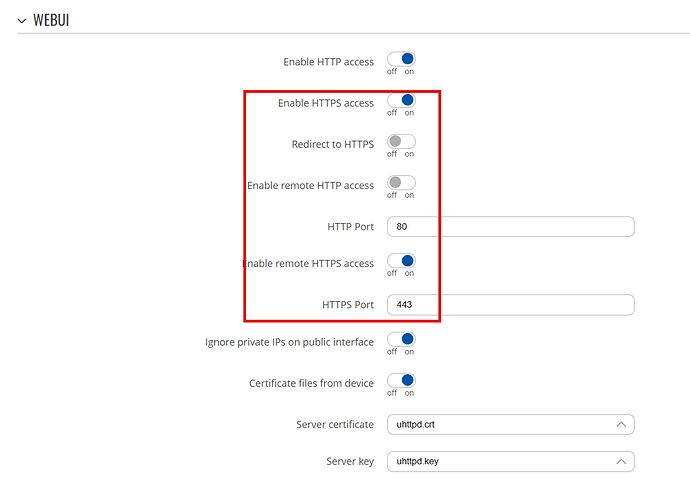The width and height of the screenshot is (690, 488).
Task: Disable the Enable HTTPS access switch
Action: pyautogui.click(x=401, y=100)
